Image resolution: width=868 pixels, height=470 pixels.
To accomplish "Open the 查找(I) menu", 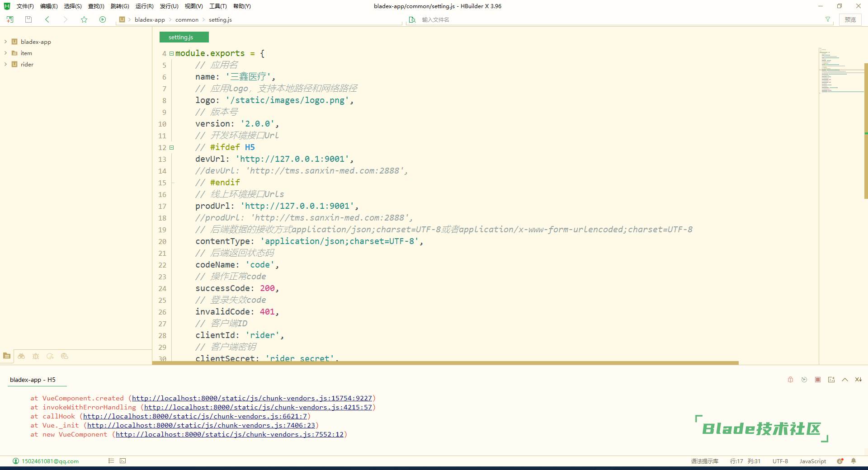I will [96, 6].
